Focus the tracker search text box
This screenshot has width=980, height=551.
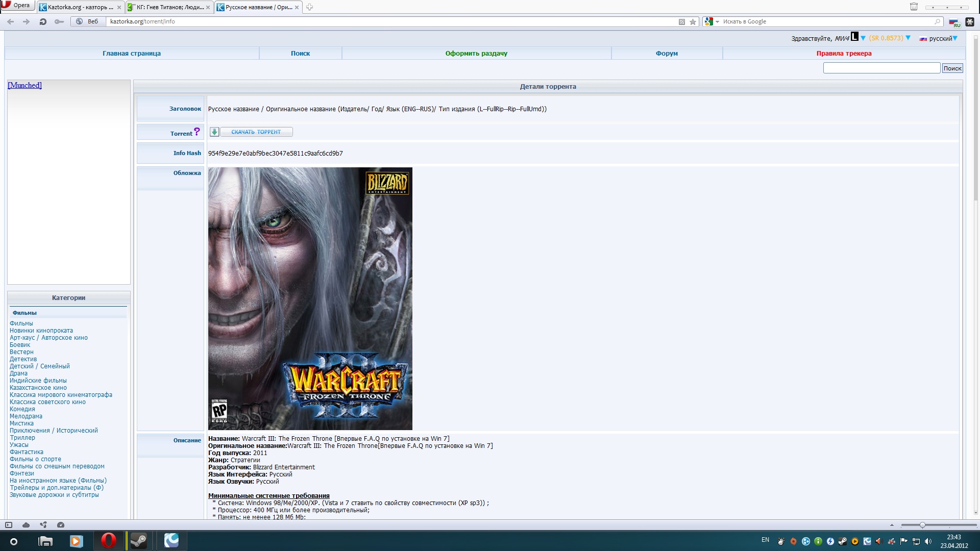coord(881,68)
